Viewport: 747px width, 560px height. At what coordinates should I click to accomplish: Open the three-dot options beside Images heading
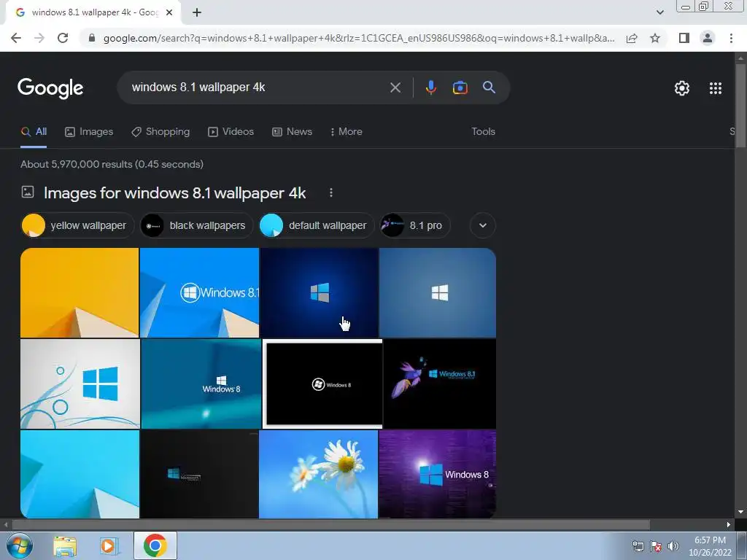[x=330, y=192]
